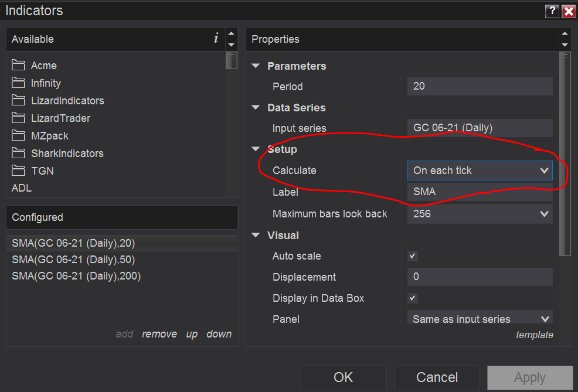The height and width of the screenshot is (392, 578).
Task: Select the ADL indicator in Available list
Action: pyautogui.click(x=22, y=188)
